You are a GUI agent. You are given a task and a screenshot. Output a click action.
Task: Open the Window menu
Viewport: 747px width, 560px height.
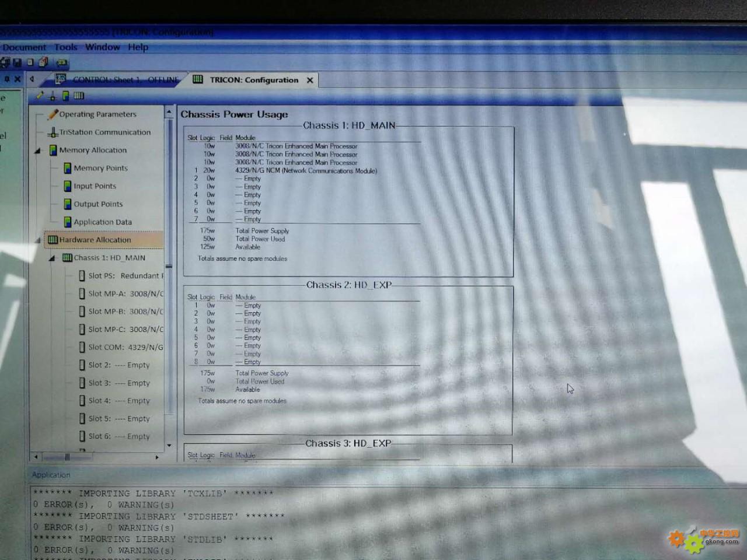103,47
